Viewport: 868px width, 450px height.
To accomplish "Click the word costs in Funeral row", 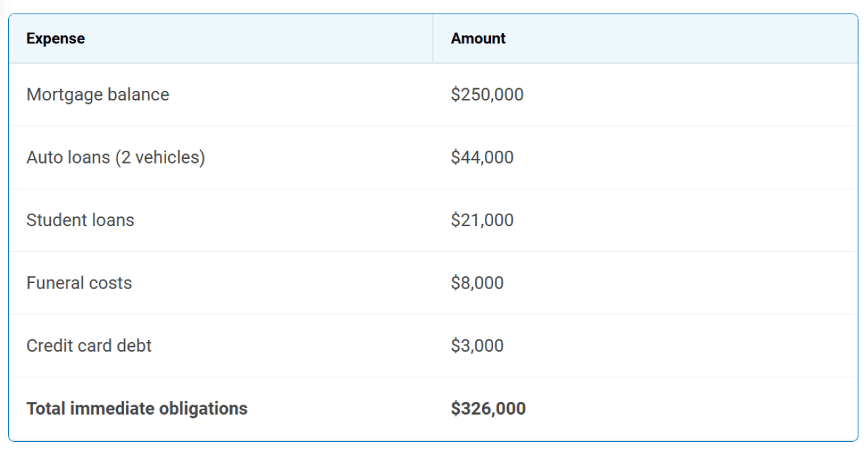I will pyautogui.click(x=112, y=283).
